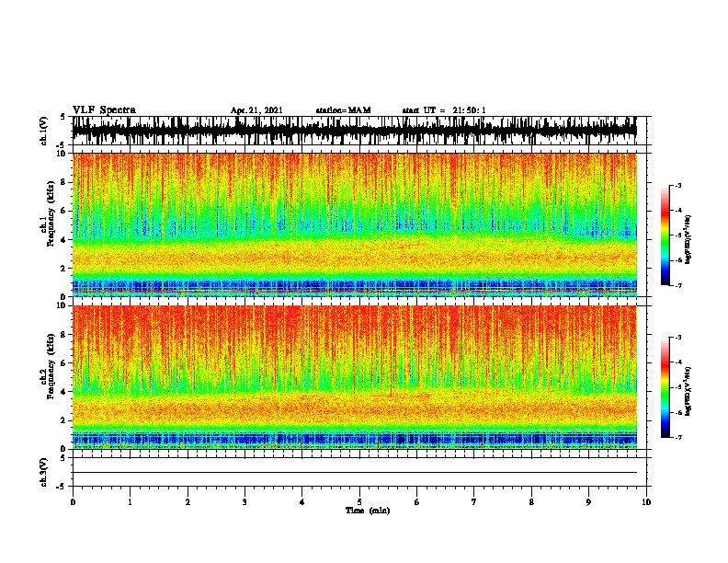This screenshot has width=728, height=563.
Task: Click the "6" kHz tick on ch.1 axis
Action: click(x=64, y=211)
